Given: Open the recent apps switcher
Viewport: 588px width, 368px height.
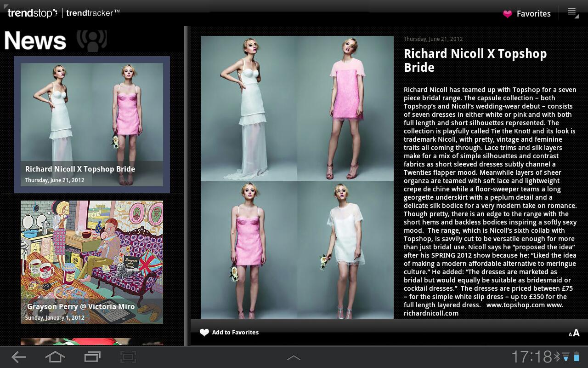Looking at the screenshot, I should coord(92,357).
